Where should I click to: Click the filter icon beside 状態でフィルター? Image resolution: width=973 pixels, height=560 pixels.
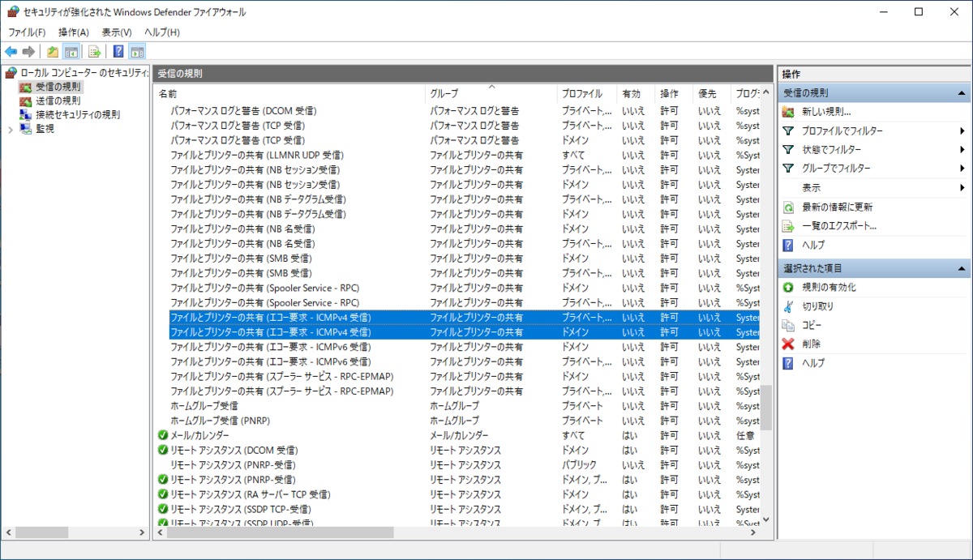788,149
